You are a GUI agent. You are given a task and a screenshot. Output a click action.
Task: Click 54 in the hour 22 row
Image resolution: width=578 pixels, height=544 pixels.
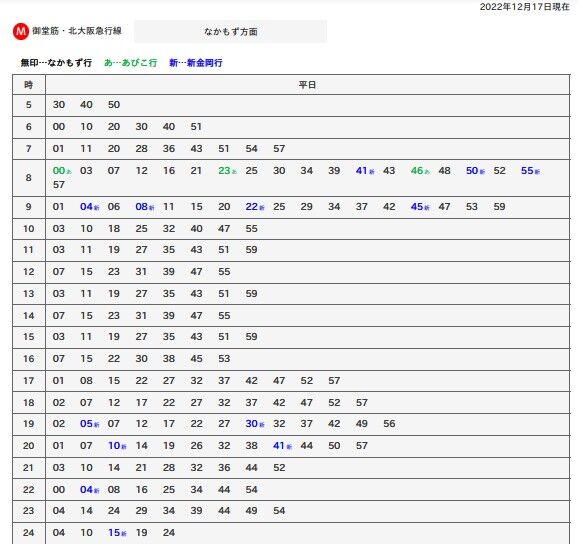[251, 490]
